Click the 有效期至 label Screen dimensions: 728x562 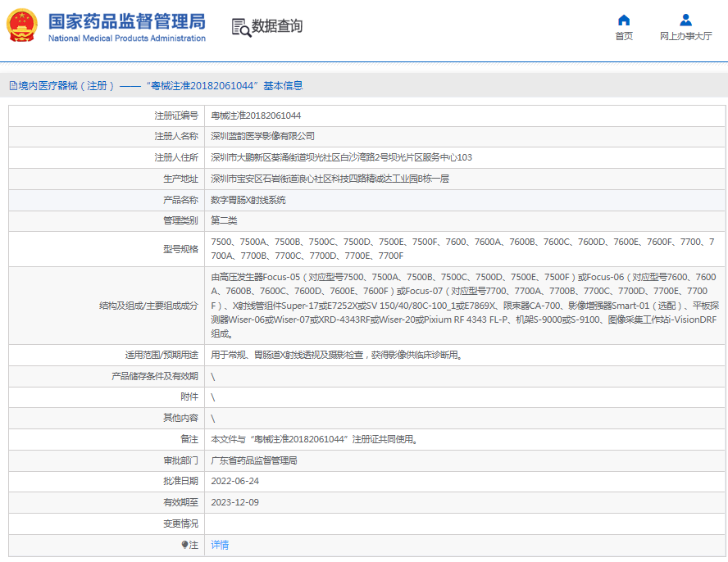pos(180,502)
